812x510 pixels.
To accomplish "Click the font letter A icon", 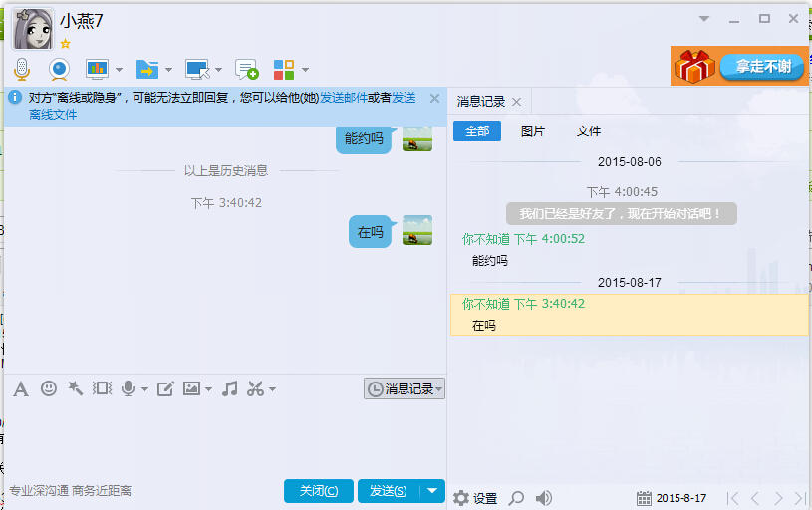I will pyautogui.click(x=20, y=388).
